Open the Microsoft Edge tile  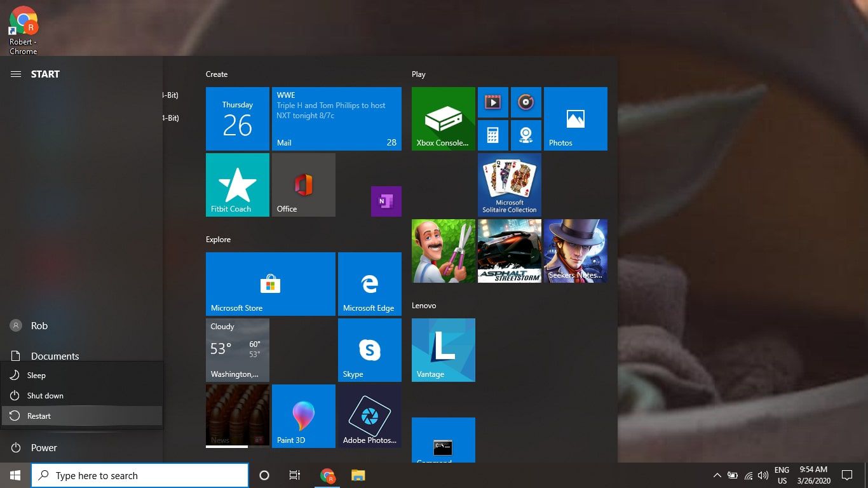click(370, 283)
